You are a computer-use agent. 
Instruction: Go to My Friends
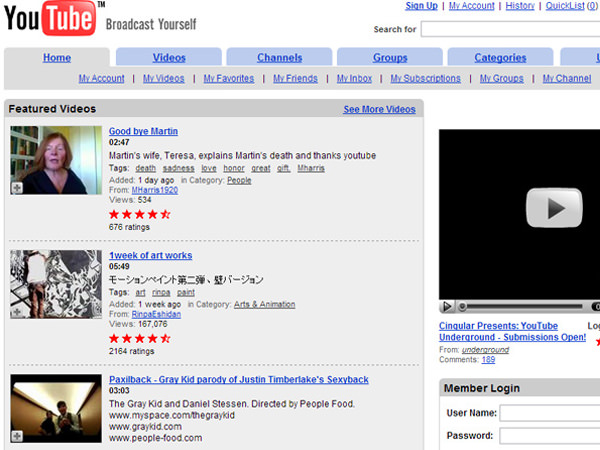295,78
